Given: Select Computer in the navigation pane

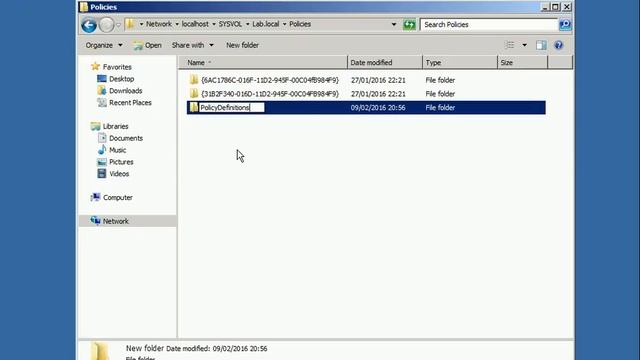Looking at the screenshot, I should 118,198.
